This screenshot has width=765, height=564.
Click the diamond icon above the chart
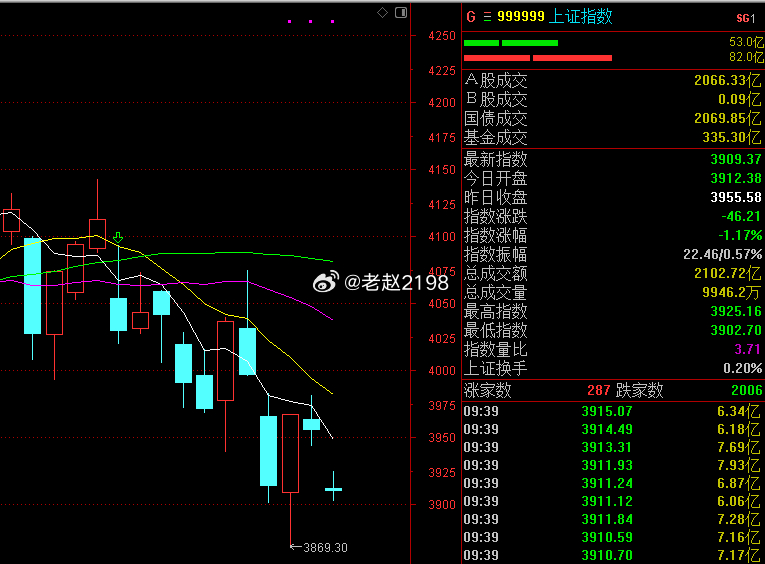pos(382,13)
